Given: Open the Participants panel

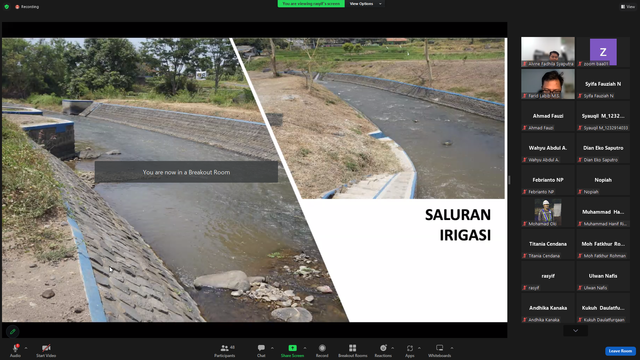Looking at the screenshot, I should (x=224, y=351).
